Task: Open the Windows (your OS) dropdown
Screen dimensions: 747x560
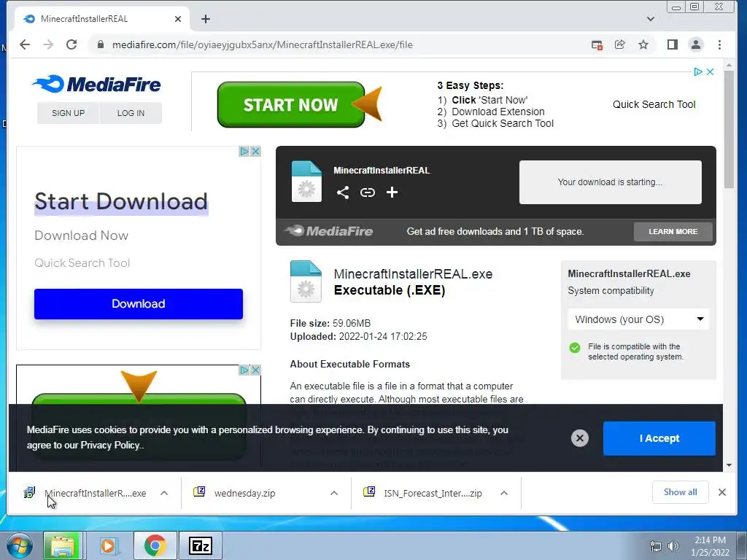Action: [638, 319]
